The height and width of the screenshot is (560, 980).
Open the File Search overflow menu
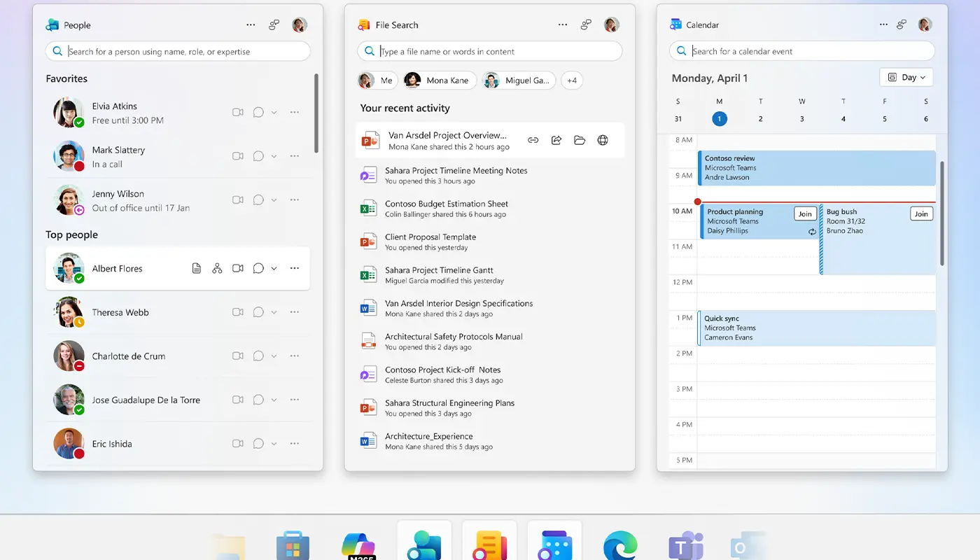point(562,24)
